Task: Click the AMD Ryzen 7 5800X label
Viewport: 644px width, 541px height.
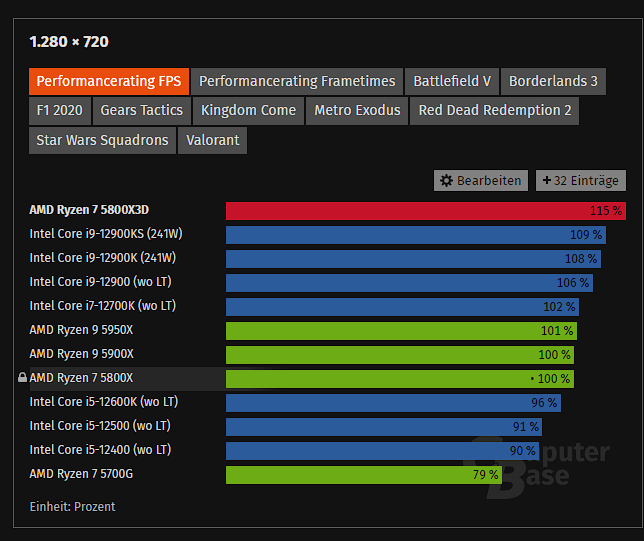Action: [x=81, y=378]
